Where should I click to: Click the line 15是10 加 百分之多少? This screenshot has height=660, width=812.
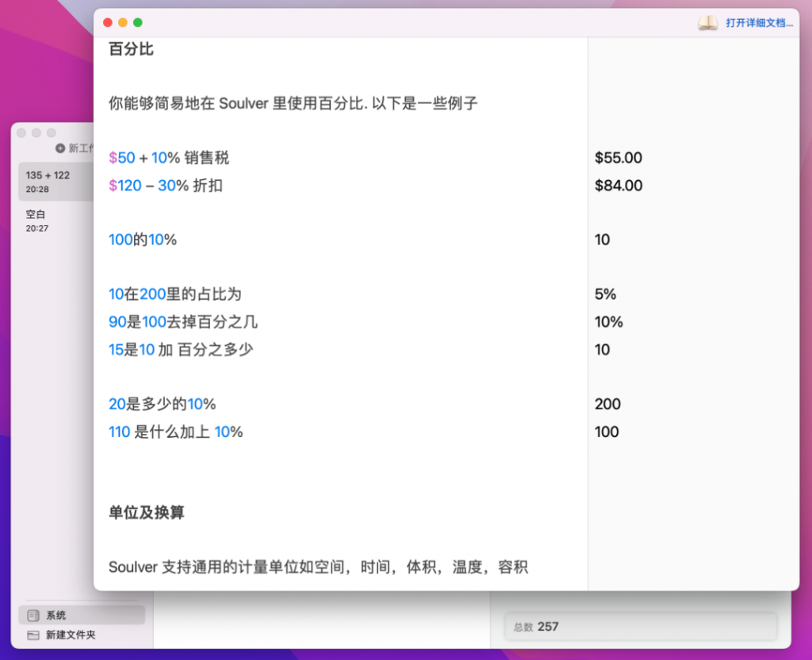tap(180, 349)
